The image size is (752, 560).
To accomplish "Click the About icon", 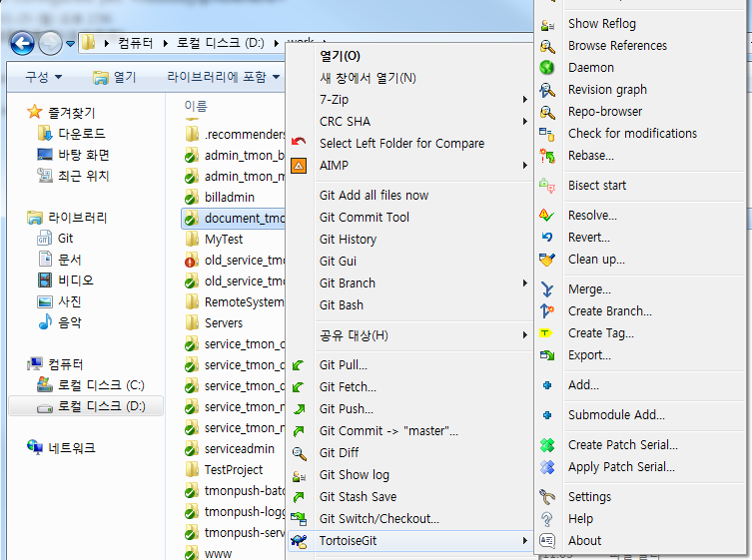I will 547,541.
